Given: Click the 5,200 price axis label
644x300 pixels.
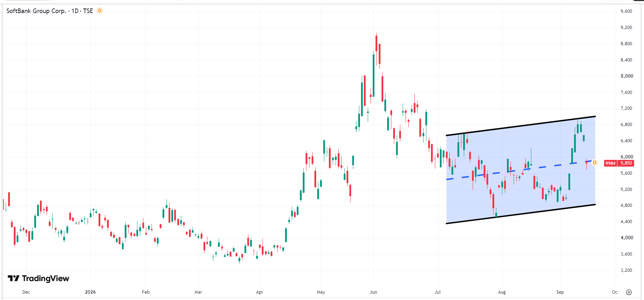Looking at the screenshot, I should point(626,190).
